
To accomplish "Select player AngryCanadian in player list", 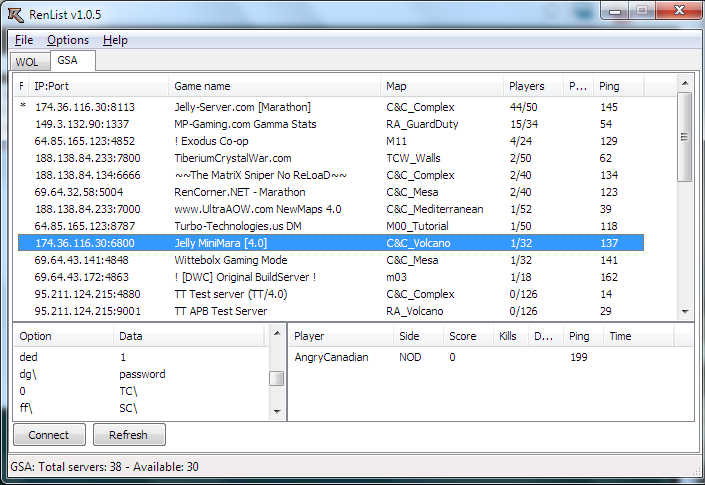I will pyautogui.click(x=331, y=357).
